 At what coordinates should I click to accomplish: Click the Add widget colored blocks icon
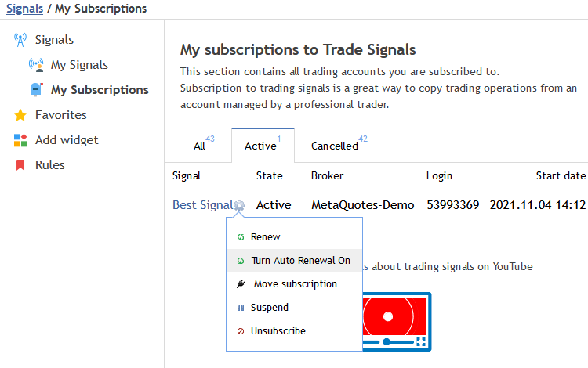(x=20, y=140)
